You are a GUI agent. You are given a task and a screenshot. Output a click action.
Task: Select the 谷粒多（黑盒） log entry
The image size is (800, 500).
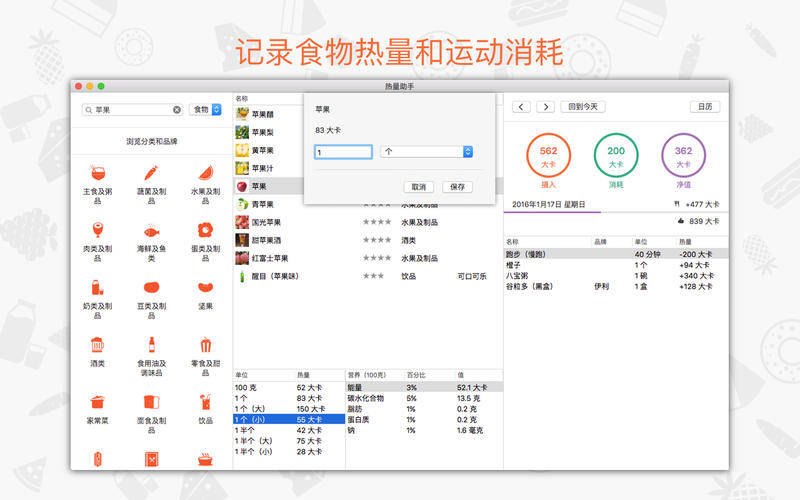(616, 286)
